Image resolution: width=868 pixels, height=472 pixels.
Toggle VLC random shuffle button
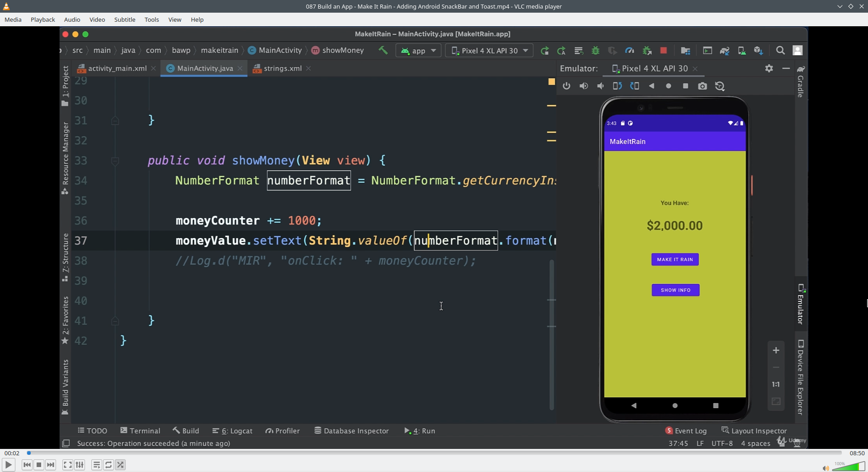pos(120,465)
